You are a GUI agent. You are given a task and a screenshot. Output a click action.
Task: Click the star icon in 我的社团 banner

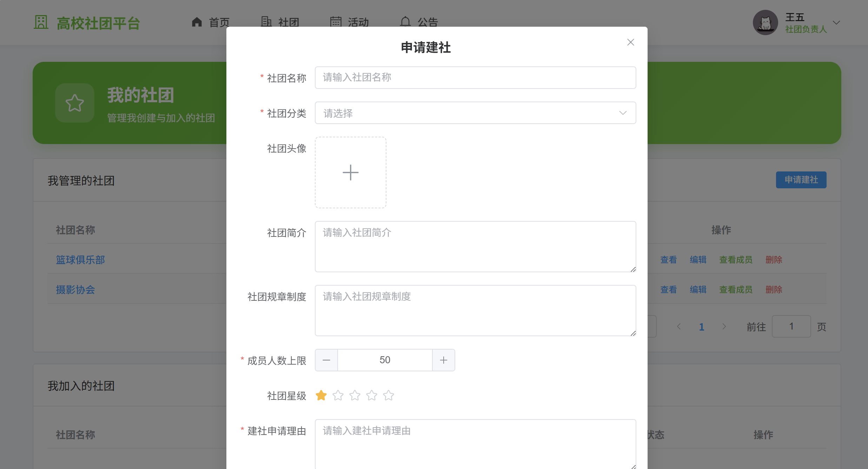(x=75, y=103)
